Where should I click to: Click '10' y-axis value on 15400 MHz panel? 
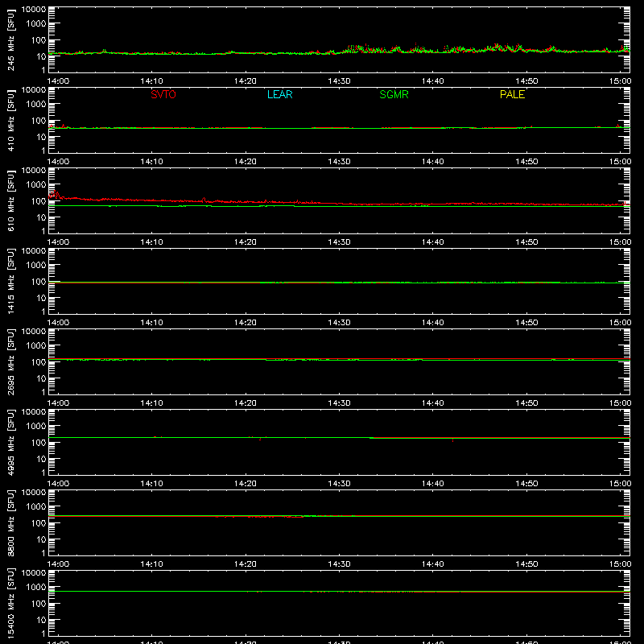pos(41,620)
